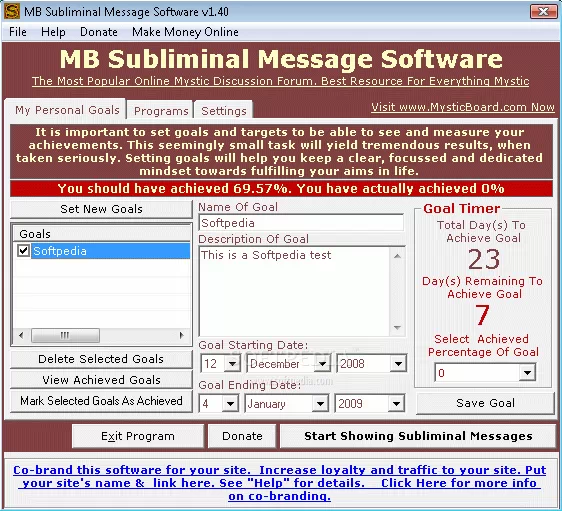The height and width of the screenshot is (511, 562).
Task: Click the app logo icon in title bar
Action: click(x=12, y=11)
